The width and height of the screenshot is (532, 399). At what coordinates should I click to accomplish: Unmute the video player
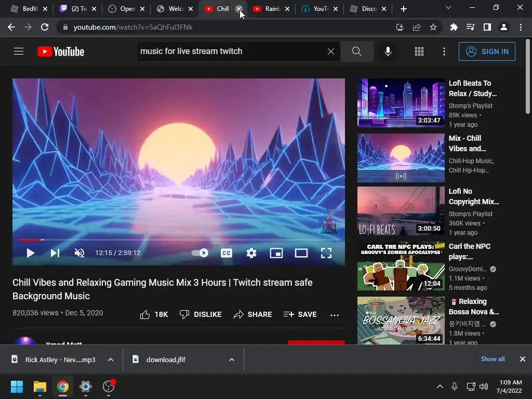point(79,253)
